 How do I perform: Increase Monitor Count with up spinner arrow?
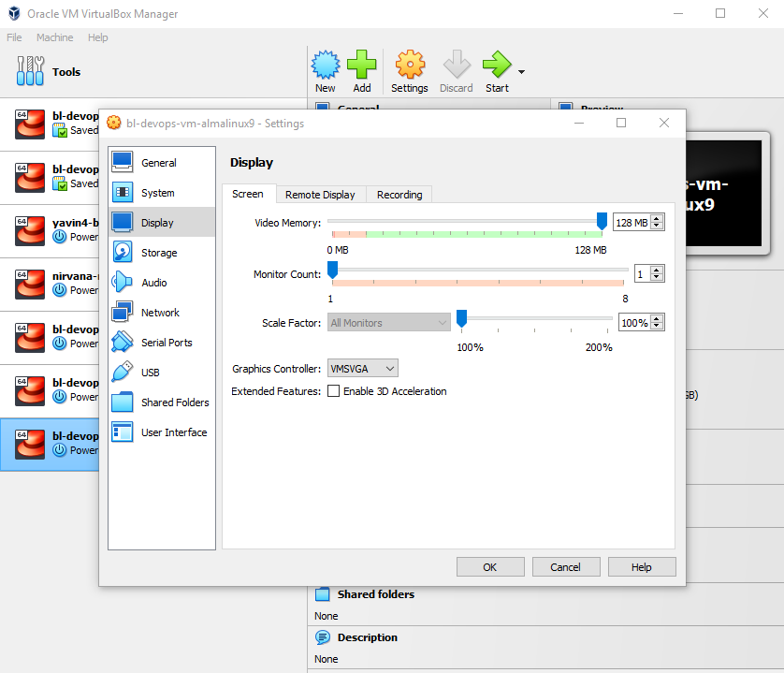(x=658, y=270)
